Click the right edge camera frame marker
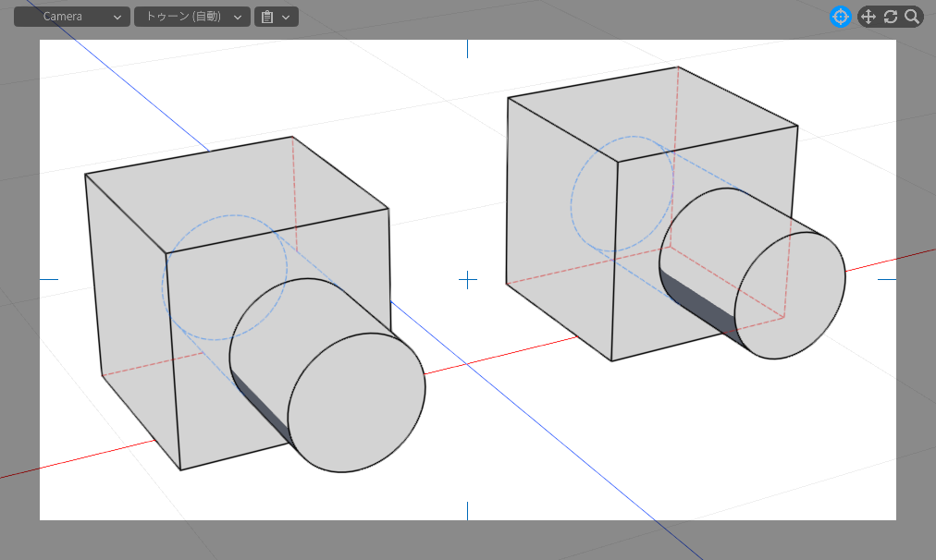The height and width of the screenshot is (560, 936). tap(887, 279)
